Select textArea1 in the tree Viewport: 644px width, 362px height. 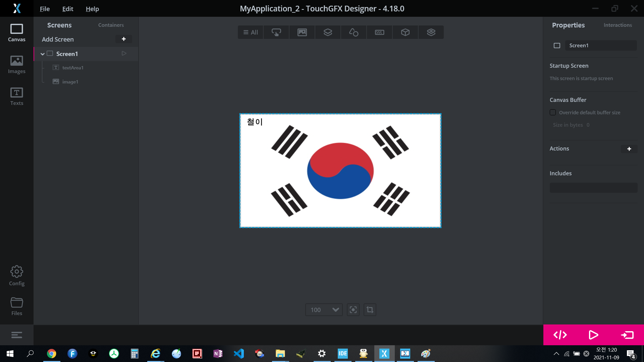pyautogui.click(x=73, y=68)
